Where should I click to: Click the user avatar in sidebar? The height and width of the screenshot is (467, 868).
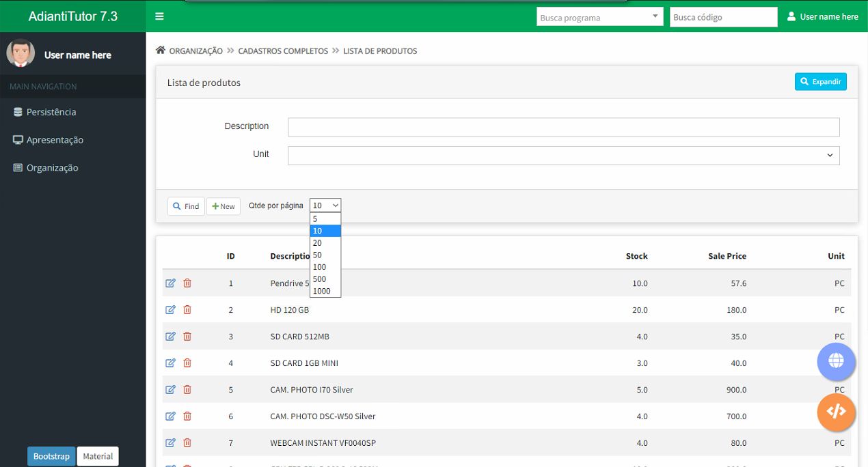tap(21, 53)
